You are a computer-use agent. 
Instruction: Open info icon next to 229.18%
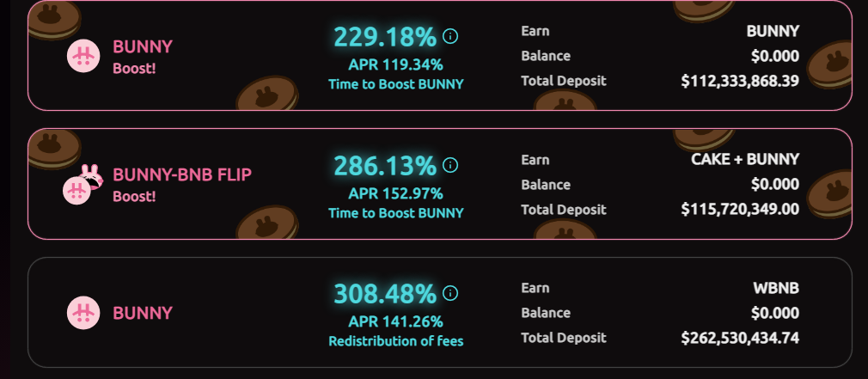tap(450, 37)
